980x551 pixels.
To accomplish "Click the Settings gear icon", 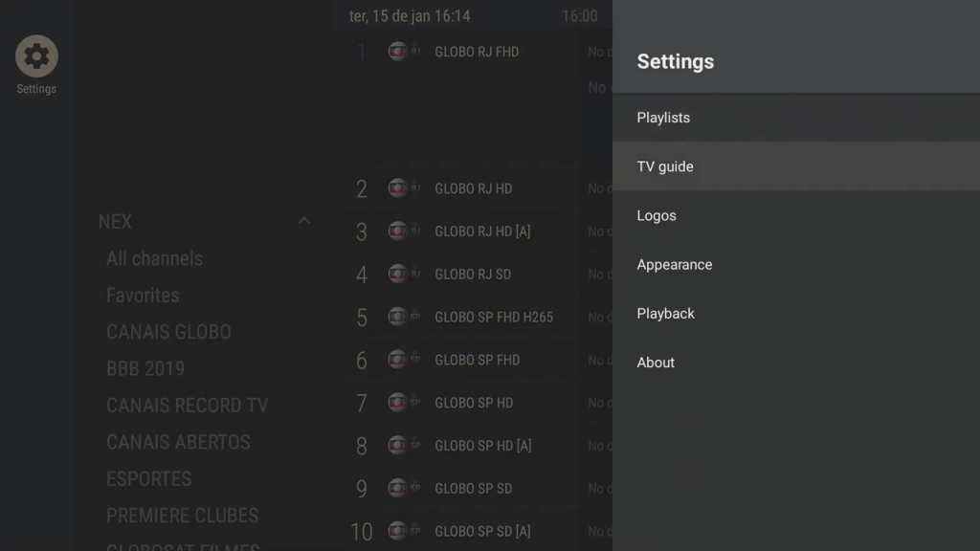I will click(x=36, y=57).
